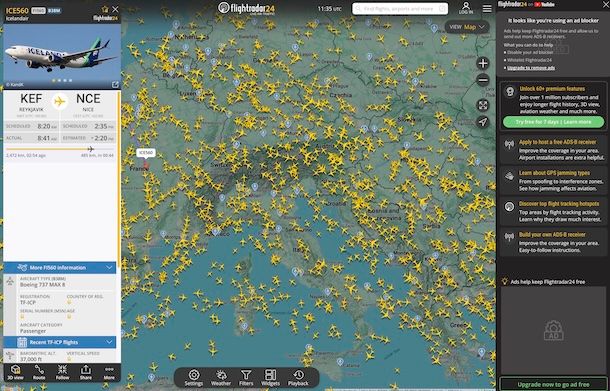The height and width of the screenshot is (391, 610).
Task: Expand Recent TF-ICP flights section
Action: [60, 342]
